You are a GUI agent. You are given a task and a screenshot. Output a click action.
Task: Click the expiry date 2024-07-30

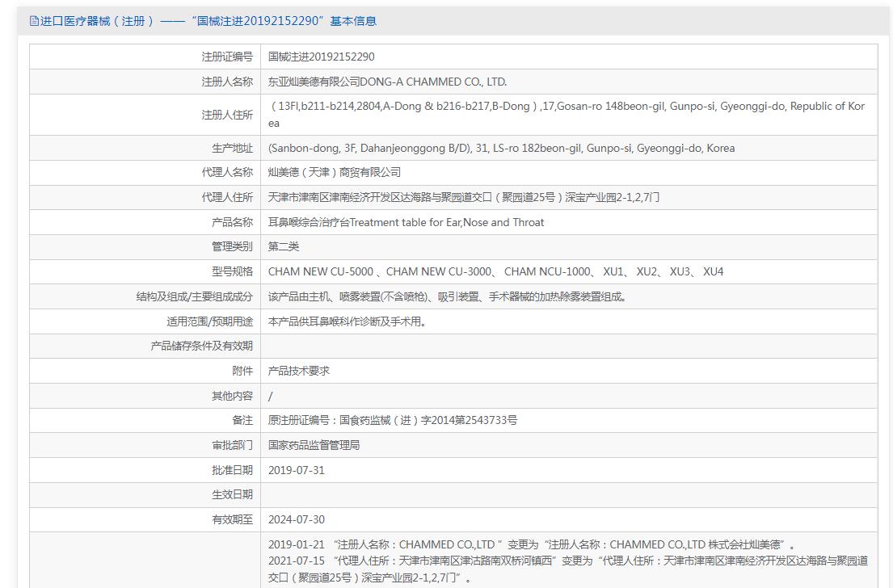point(296,519)
